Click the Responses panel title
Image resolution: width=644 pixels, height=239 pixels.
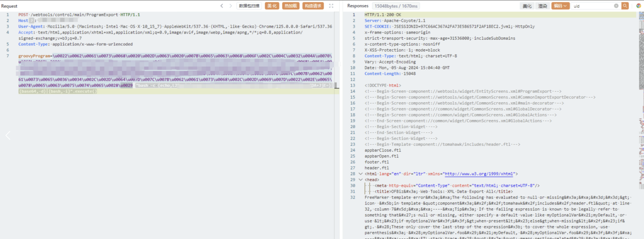point(358,6)
